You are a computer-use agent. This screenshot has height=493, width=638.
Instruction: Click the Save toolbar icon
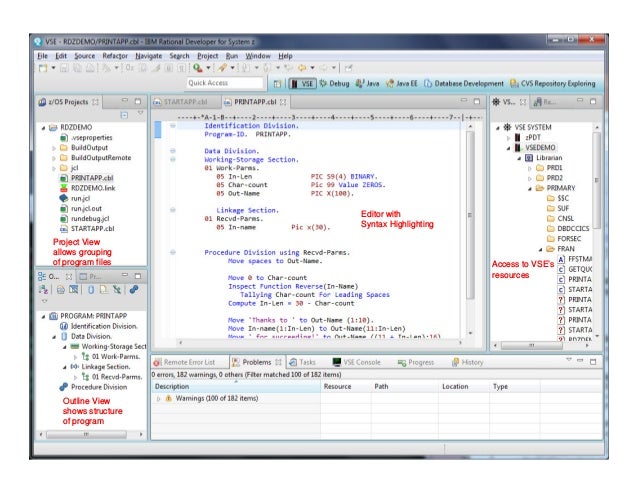[64, 68]
